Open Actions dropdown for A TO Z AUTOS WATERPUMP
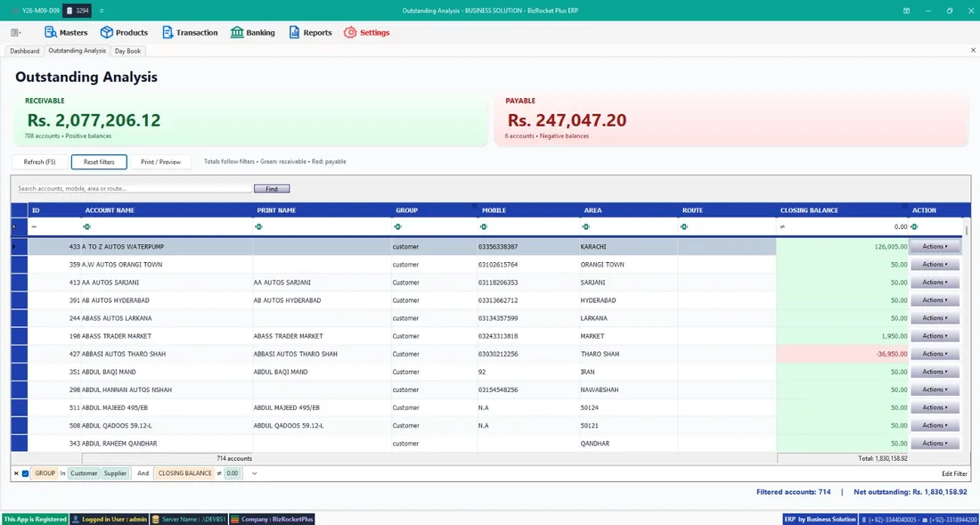The width and height of the screenshot is (980, 525). (x=935, y=247)
